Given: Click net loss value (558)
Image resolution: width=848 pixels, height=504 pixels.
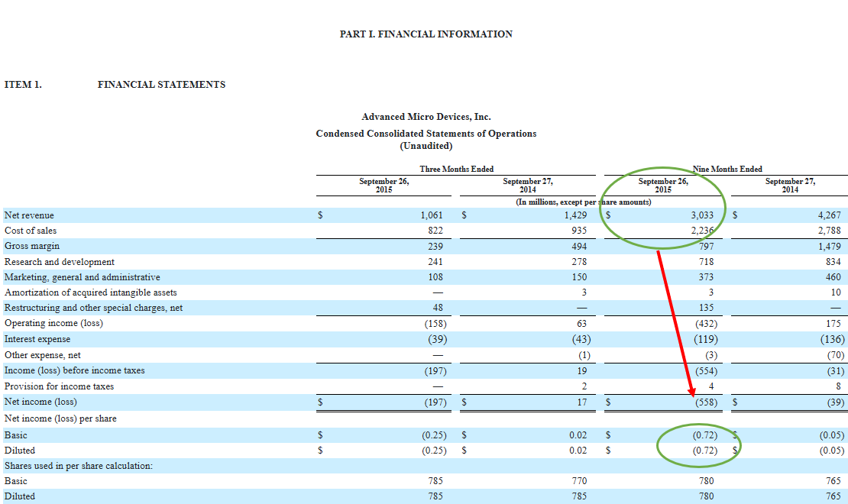Looking at the screenshot, I should 706,402.
